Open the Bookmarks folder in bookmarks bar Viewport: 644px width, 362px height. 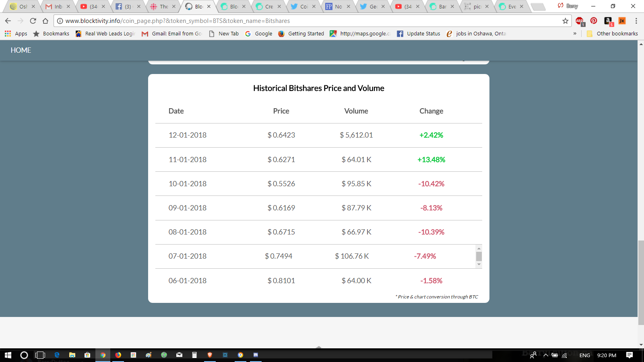51,34
